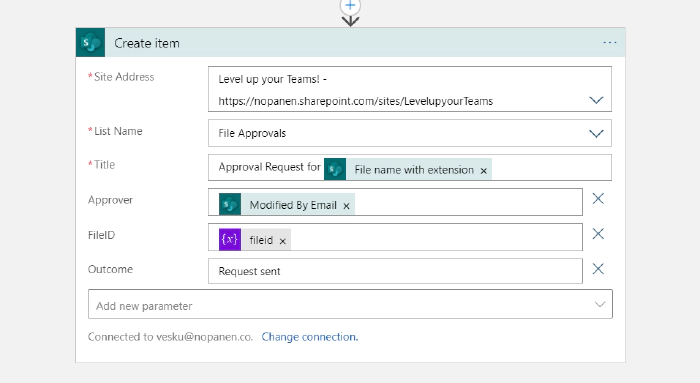Remove the Modified By Email token
The width and height of the screenshot is (700, 383).
pos(346,206)
